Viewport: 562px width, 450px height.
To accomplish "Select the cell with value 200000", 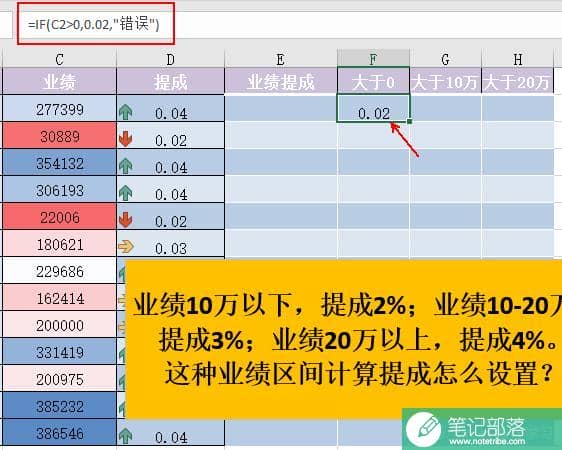I will click(59, 325).
